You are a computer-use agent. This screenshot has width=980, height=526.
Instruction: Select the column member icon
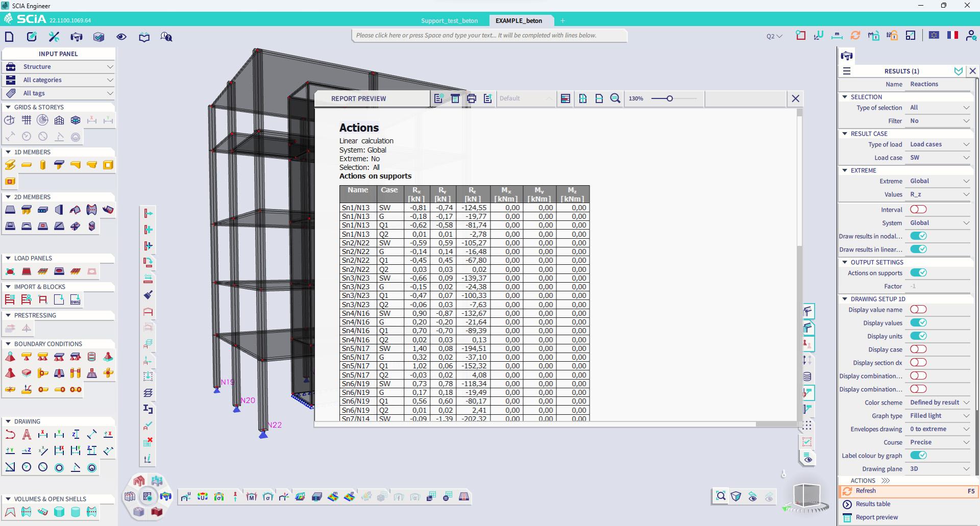point(43,165)
